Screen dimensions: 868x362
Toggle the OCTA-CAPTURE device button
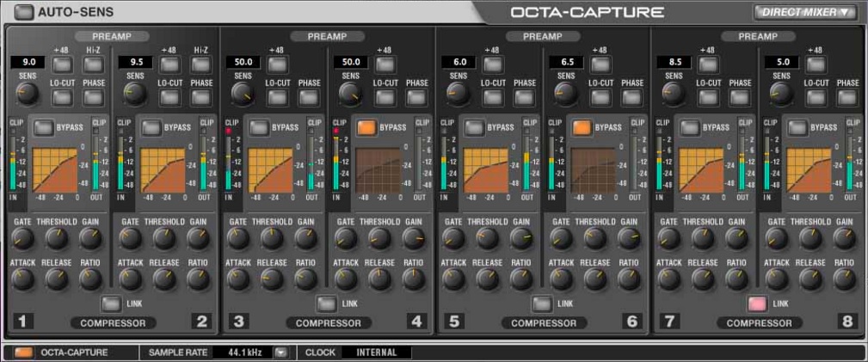click(x=24, y=352)
